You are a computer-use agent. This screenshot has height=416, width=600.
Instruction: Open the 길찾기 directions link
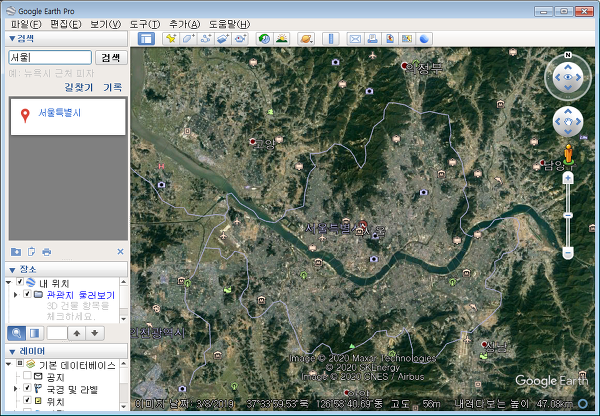(x=79, y=87)
